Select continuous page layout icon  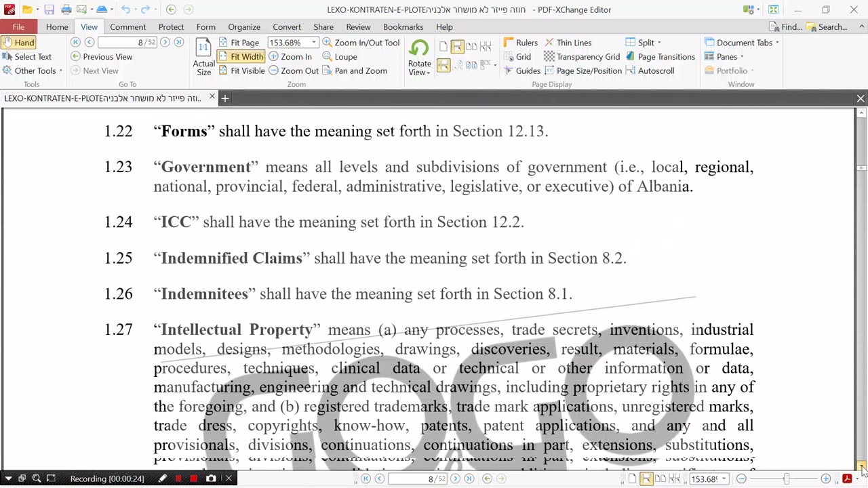(x=457, y=47)
